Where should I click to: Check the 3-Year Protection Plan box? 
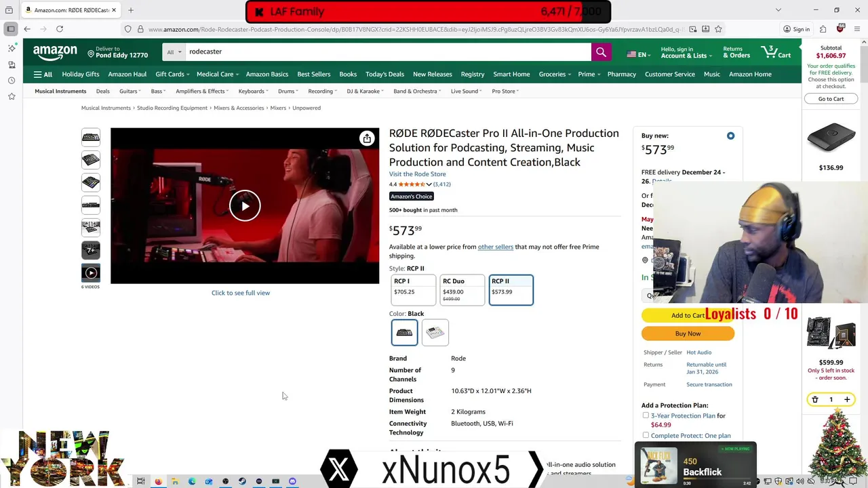pos(646,415)
